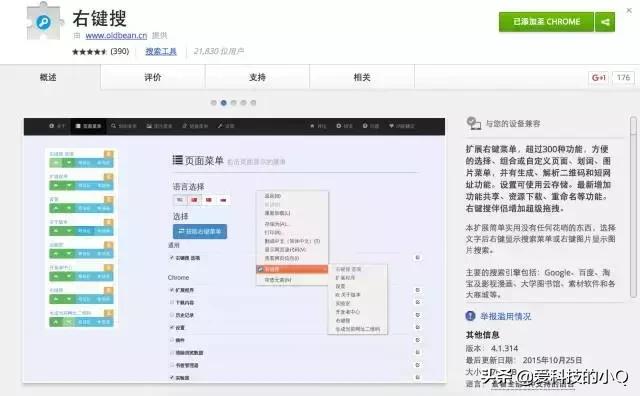This screenshot has width=640, height=396.
Task: Click the 右键搜 puzzle-piece extension icon
Action: pos(44,21)
